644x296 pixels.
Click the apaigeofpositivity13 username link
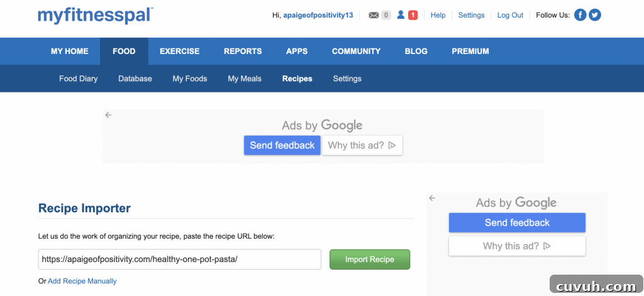(x=318, y=15)
